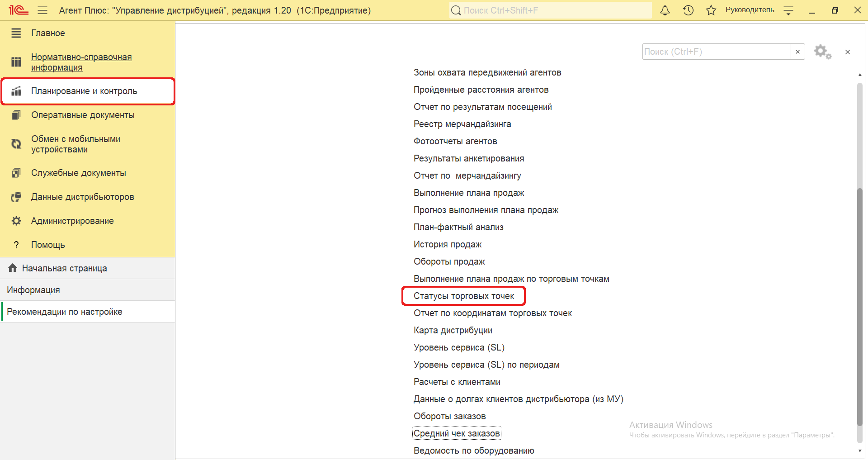
Task: Open Прогноз выполнения плана продаж
Action: 486,210
